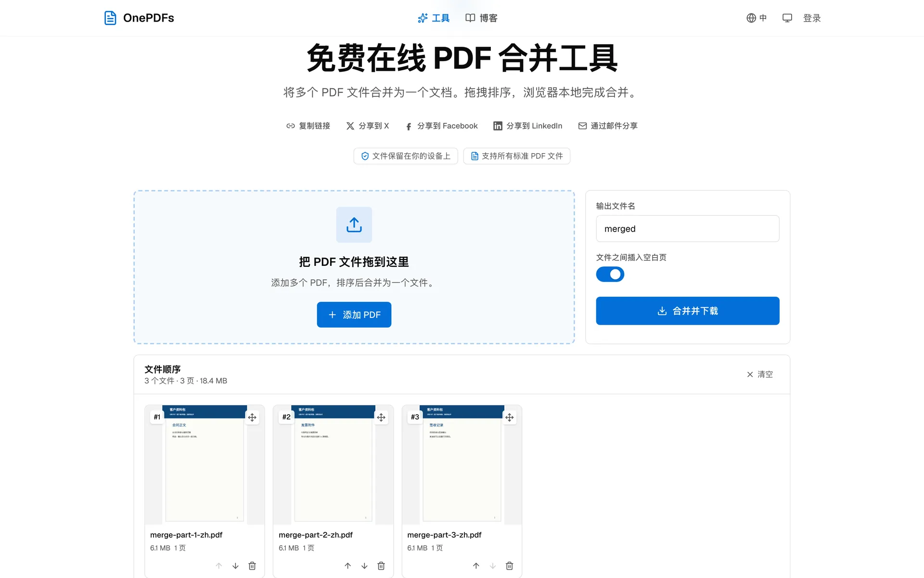
Task: Open the 博客 blog page
Action: click(481, 18)
